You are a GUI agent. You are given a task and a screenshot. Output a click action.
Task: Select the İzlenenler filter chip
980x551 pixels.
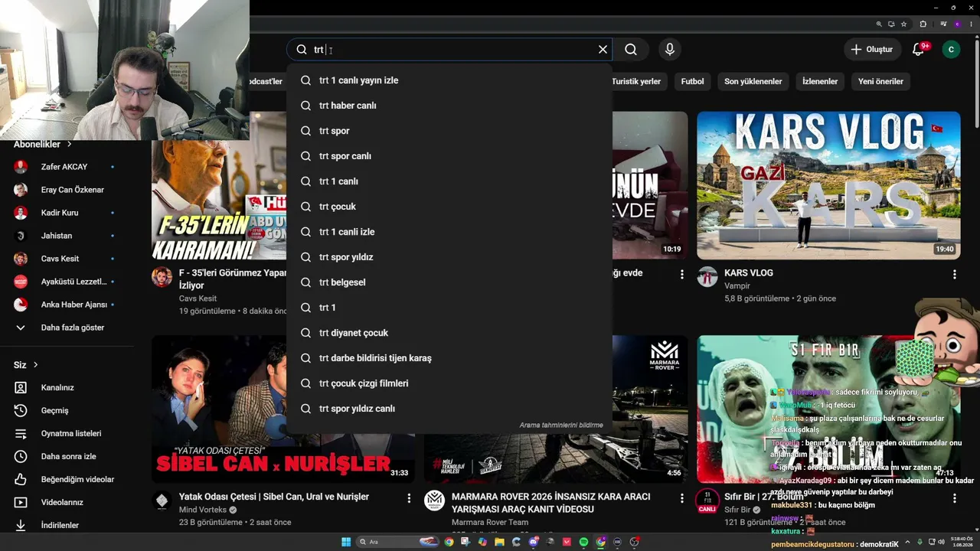point(820,81)
